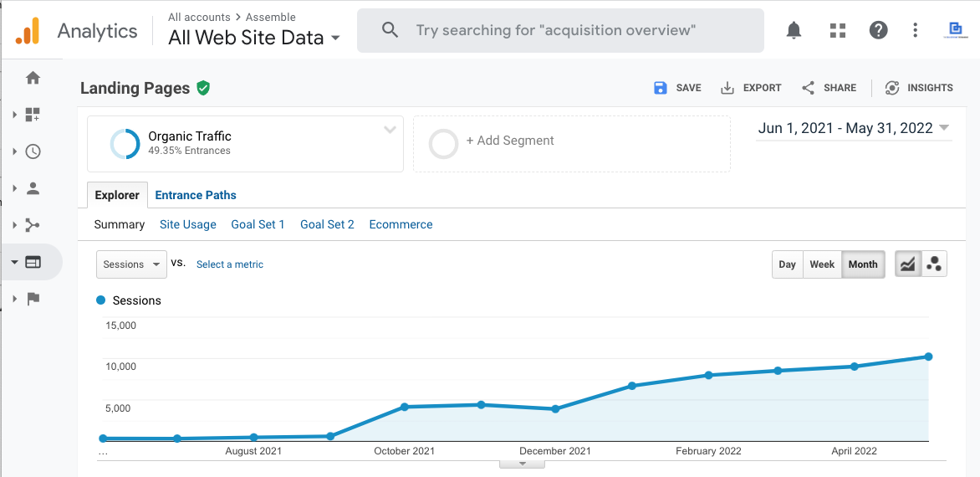Screen dimensions: 980x477
Task: Open the Sessions metric dropdown
Action: click(131, 264)
